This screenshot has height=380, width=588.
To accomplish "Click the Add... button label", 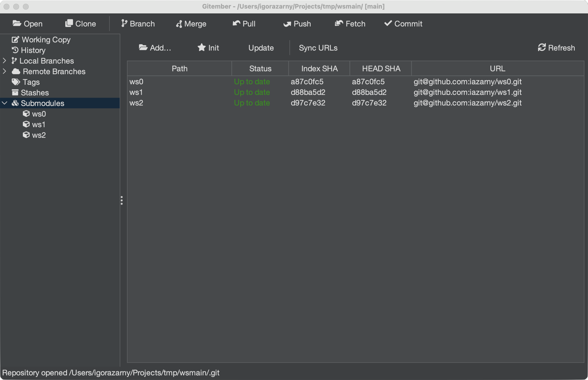I will point(160,48).
